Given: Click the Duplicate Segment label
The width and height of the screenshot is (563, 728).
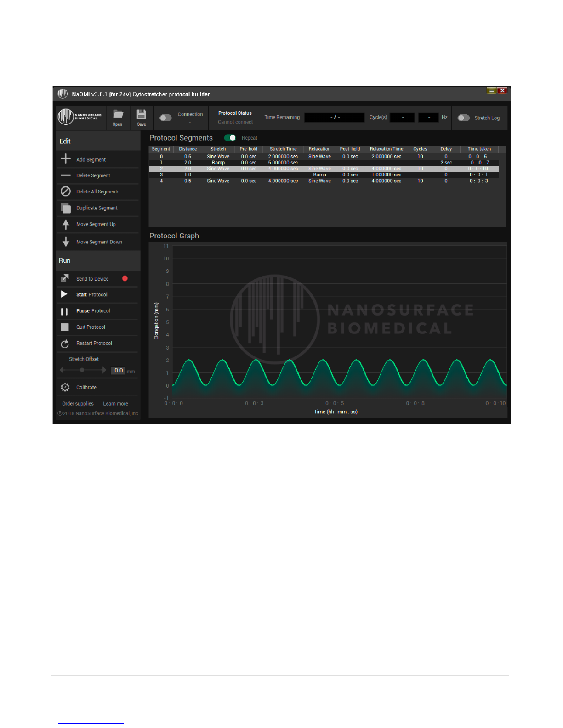Looking at the screenshot, I should pyautogui.click(x=97, y=208).
